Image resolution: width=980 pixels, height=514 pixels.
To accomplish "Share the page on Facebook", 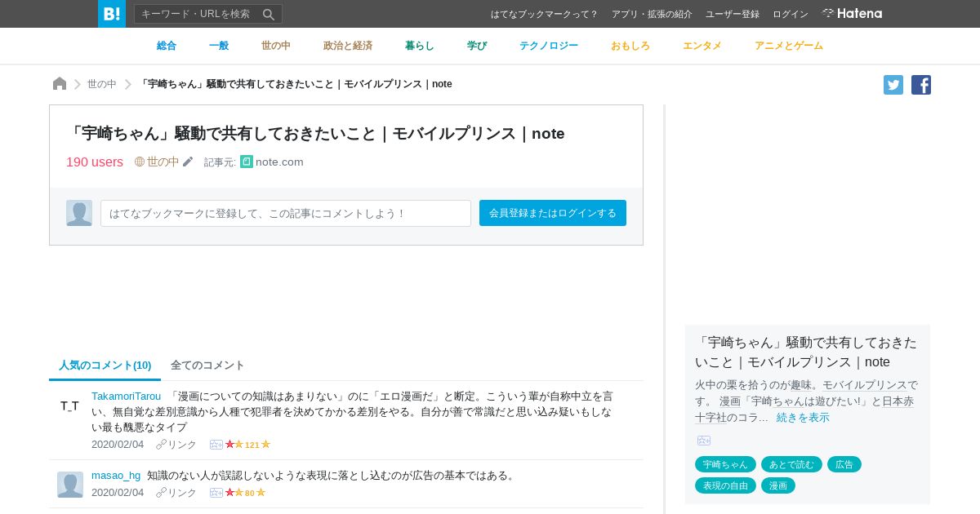I will [921, 85].
